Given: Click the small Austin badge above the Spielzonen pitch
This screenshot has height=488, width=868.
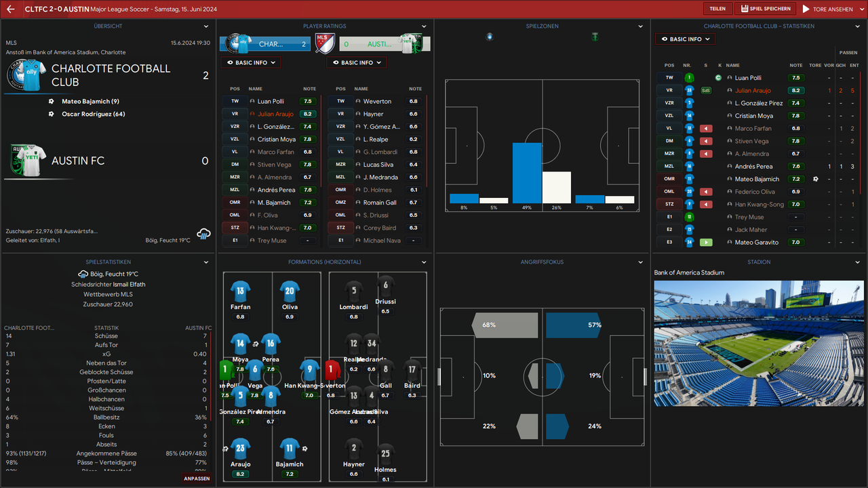Looking at the screenshot, I should point(595,37).
